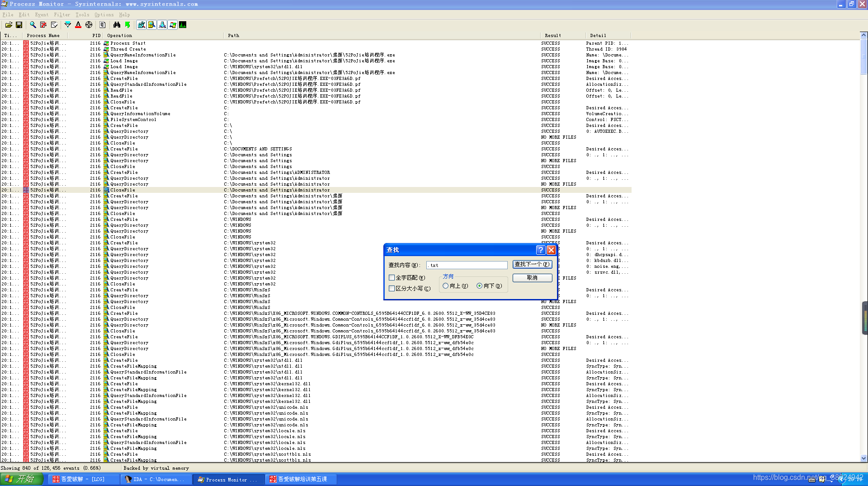
Task: Select the FileSystemControl event row
Action: (316, 120)
